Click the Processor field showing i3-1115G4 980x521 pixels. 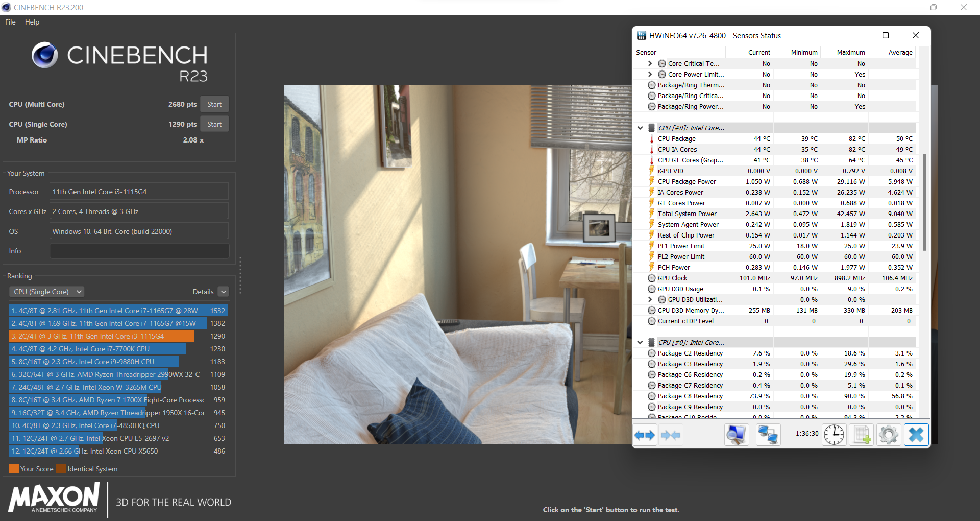[139, 192]
